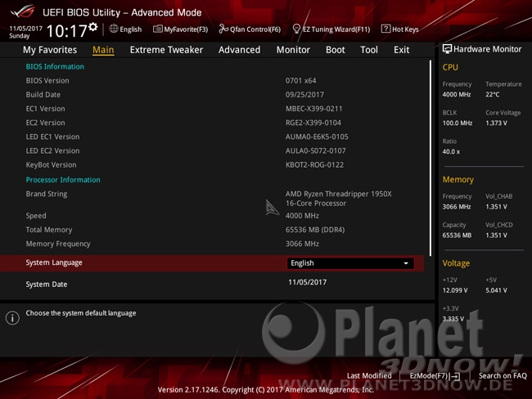Go to the Advanced tab
Image resolution: width=532 pixels, height=399 pixels.
(239, 50)
